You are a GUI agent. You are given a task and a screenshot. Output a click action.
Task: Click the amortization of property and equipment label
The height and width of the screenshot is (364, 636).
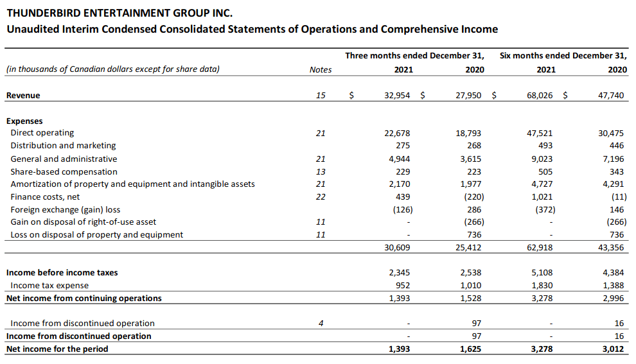click(132, 184)
